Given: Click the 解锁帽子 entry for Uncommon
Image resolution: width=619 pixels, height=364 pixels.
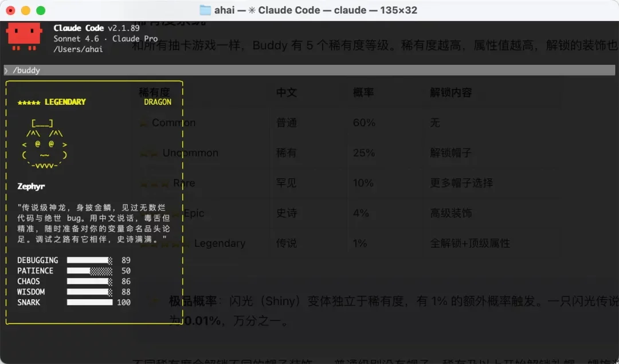Looking at the screenshot, I should (x=449, y=152).
